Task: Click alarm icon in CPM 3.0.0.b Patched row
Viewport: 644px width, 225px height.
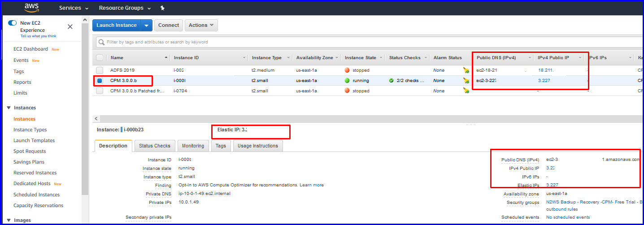Action: (x=466, y=91)
